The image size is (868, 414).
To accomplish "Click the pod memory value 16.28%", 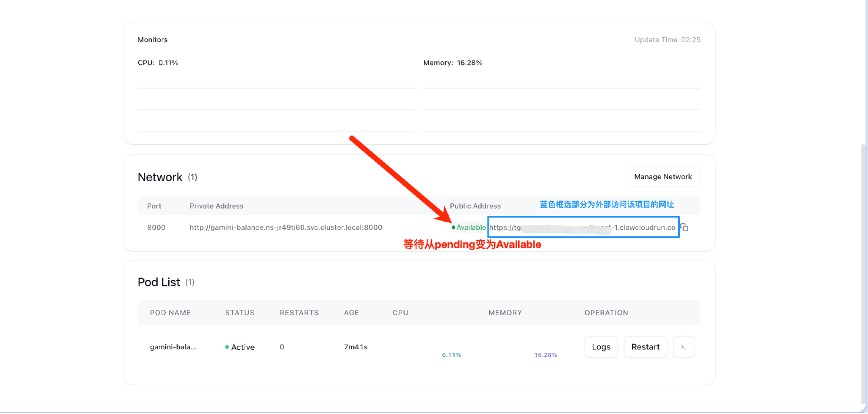I will pos(546,355).
